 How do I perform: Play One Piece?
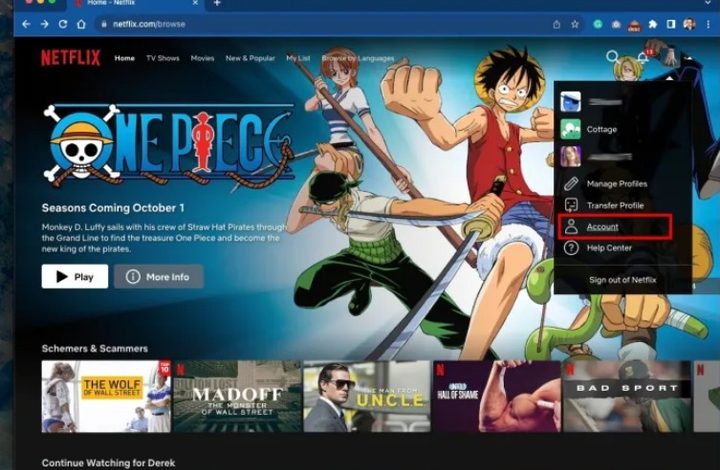75,276
